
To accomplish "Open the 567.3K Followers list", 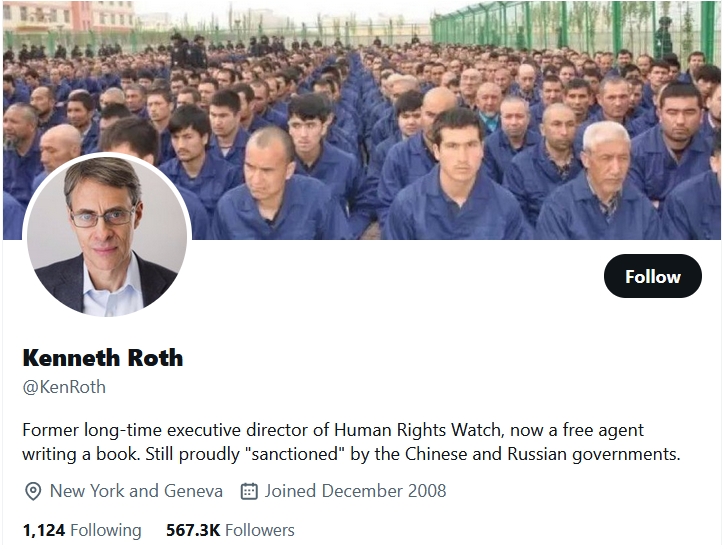I will pyautogui.click(x=230, y=530).
